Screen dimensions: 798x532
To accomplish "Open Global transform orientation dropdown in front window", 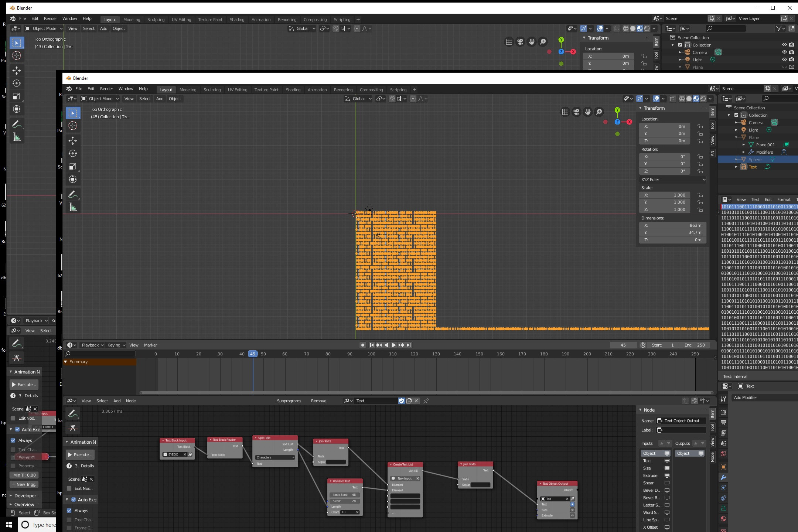I will [358, 99].
